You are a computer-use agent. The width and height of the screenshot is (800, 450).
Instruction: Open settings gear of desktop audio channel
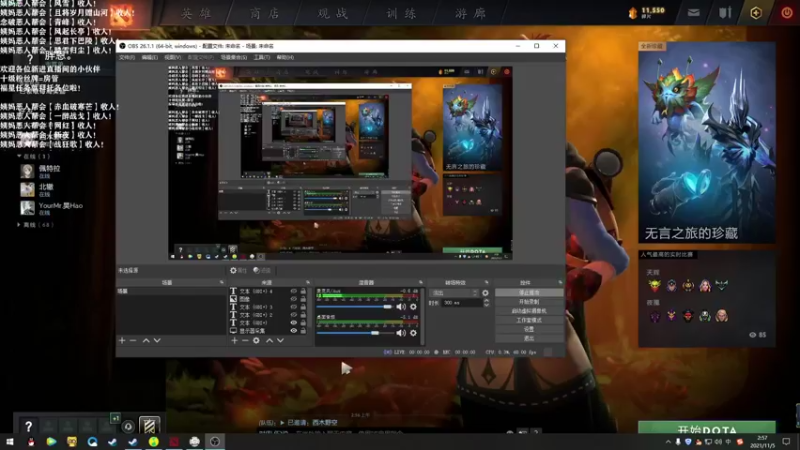413,333
